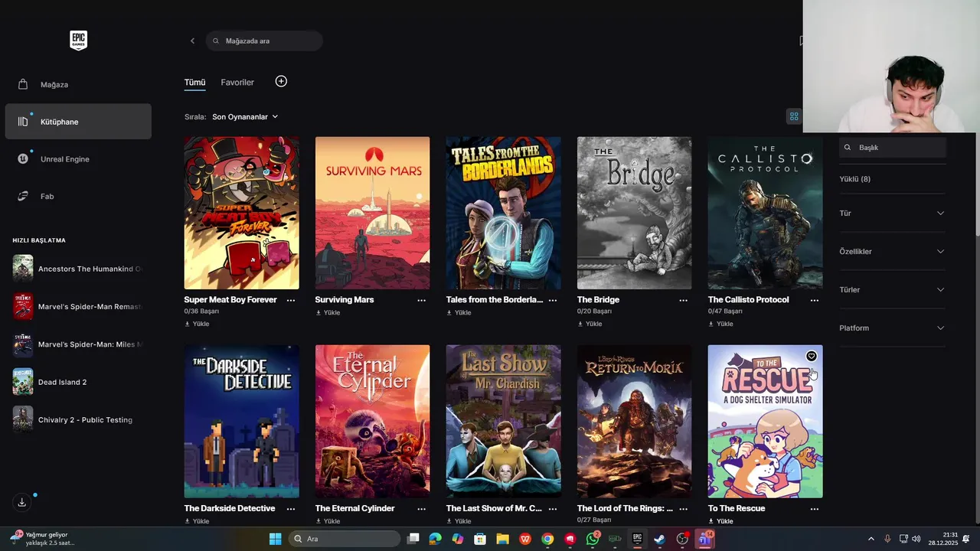The height and width of the screenshot is (551, 980).
Task: Open more options for The Bridge
Action: (684, 300)
